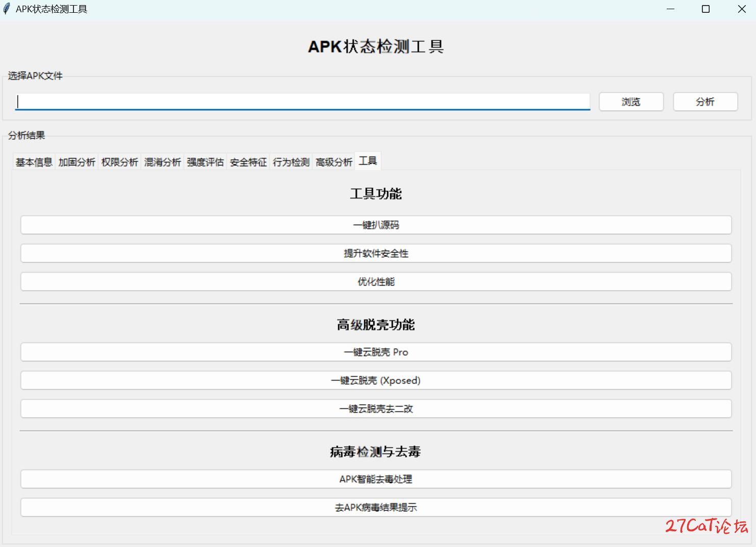Switch to the 安全特征 tab
This screenshot has height=547, width=756.
click(x=248, y=162)
